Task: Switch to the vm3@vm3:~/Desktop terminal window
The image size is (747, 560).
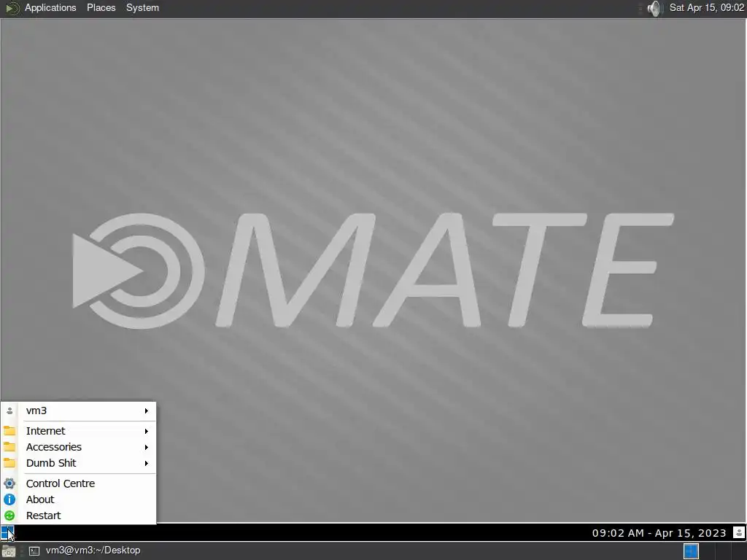Action: (x=85, y=551)
